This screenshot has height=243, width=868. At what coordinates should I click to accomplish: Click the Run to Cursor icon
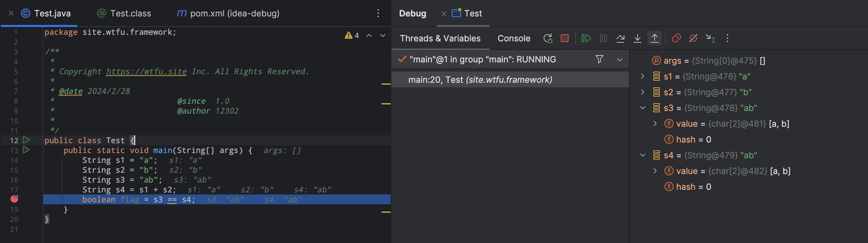[x=710, y=38]
